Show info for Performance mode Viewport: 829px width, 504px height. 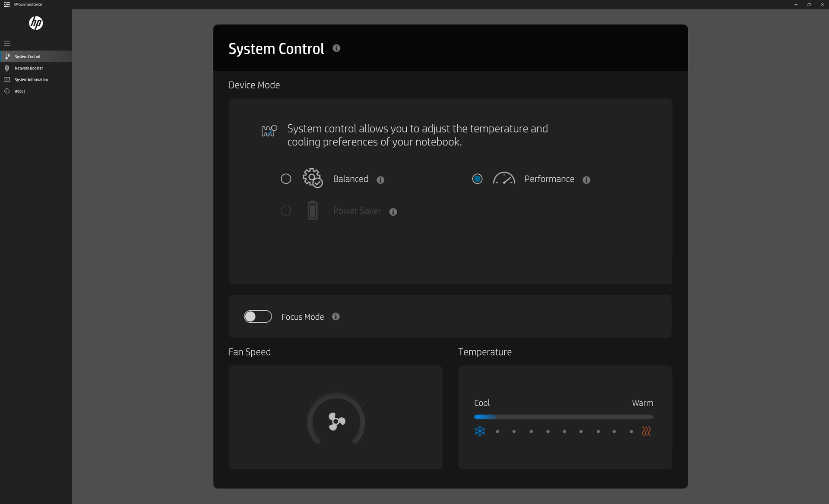coord(586,180)
